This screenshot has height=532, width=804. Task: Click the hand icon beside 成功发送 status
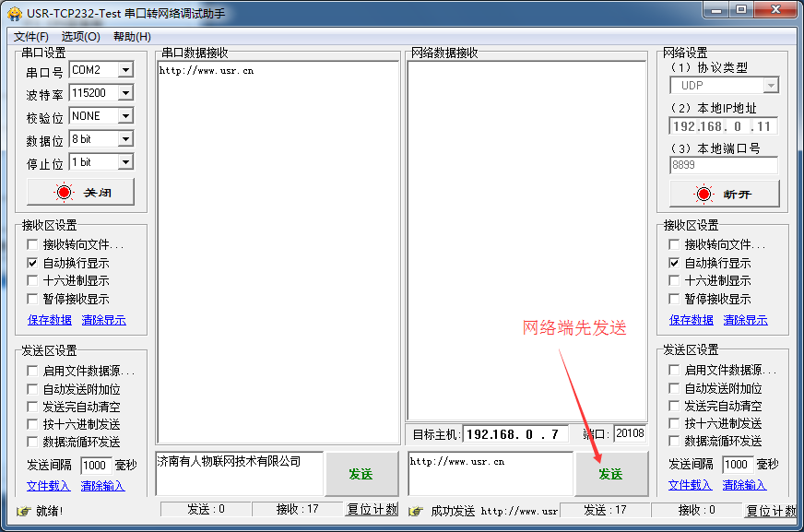[x=415, y=511]
